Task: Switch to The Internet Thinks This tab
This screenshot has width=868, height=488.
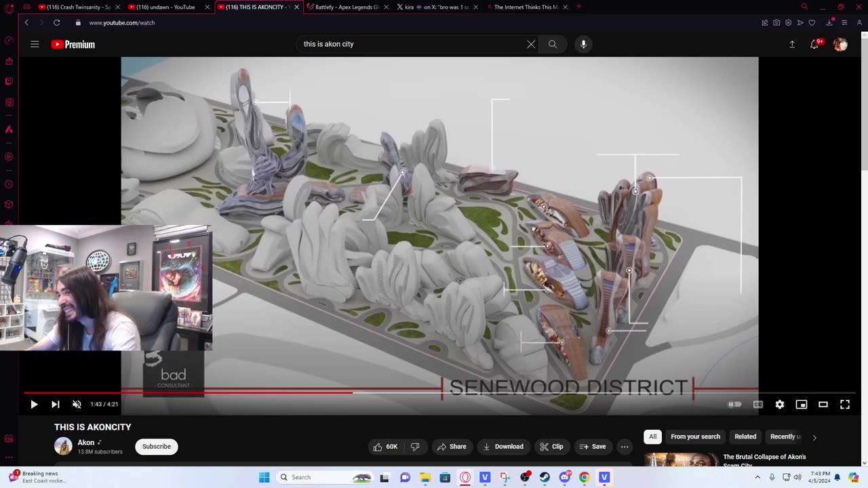Action: pyautogui.click(x=526, y=7)
